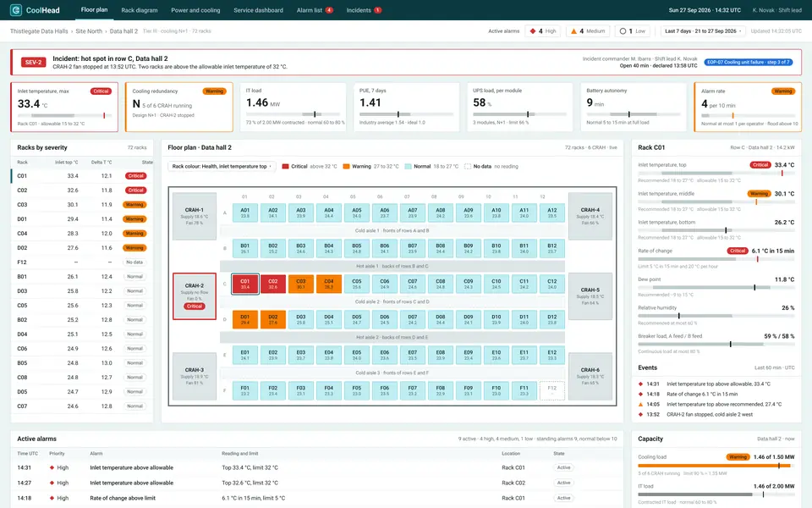Click PUE 7 days 1.41 card

(x=406, y=107)
